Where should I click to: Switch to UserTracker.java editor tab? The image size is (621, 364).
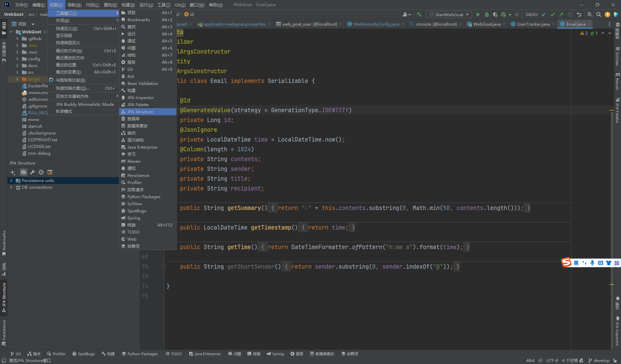pyautogui.click(x=533, y=24)
